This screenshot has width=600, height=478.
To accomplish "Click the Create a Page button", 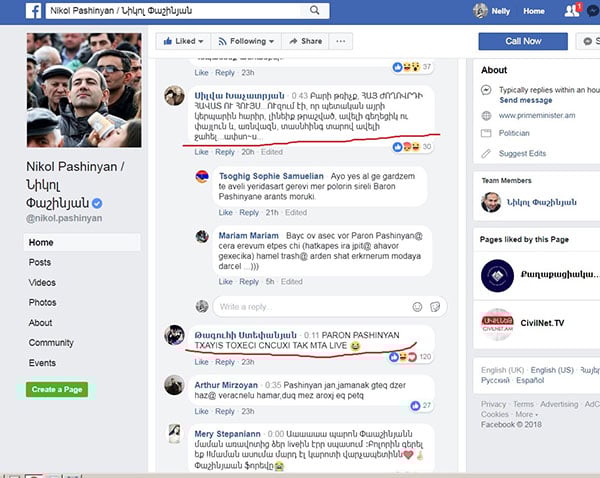I will tap(57, 390).
